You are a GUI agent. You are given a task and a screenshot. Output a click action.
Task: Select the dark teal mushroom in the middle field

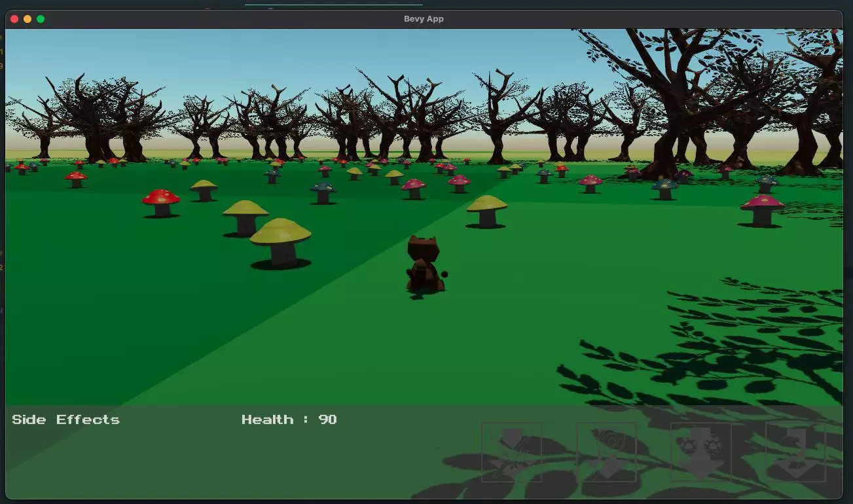pyautogui.click(x=323, y=192)
